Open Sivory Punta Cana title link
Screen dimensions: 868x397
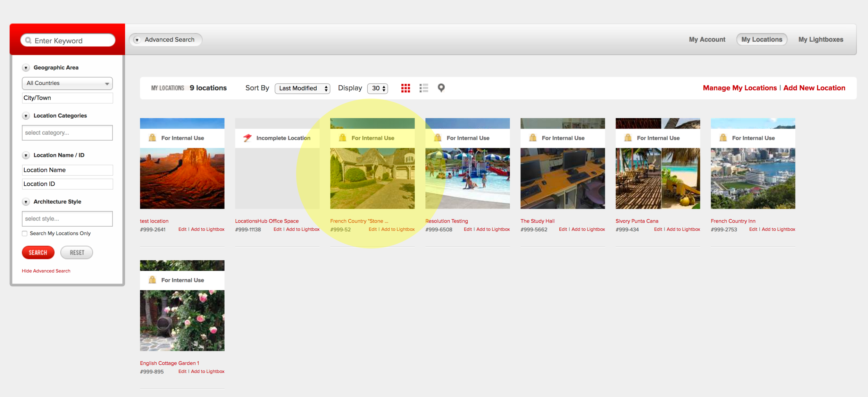coord(637,221)
